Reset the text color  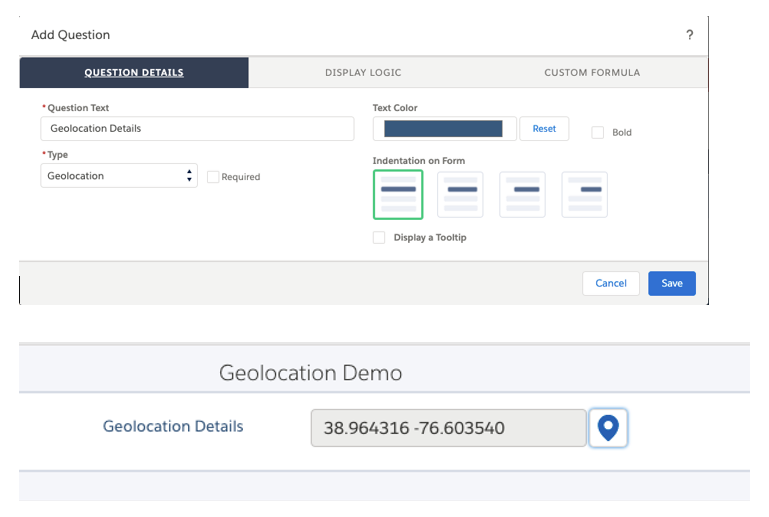[x=544, y=129]
